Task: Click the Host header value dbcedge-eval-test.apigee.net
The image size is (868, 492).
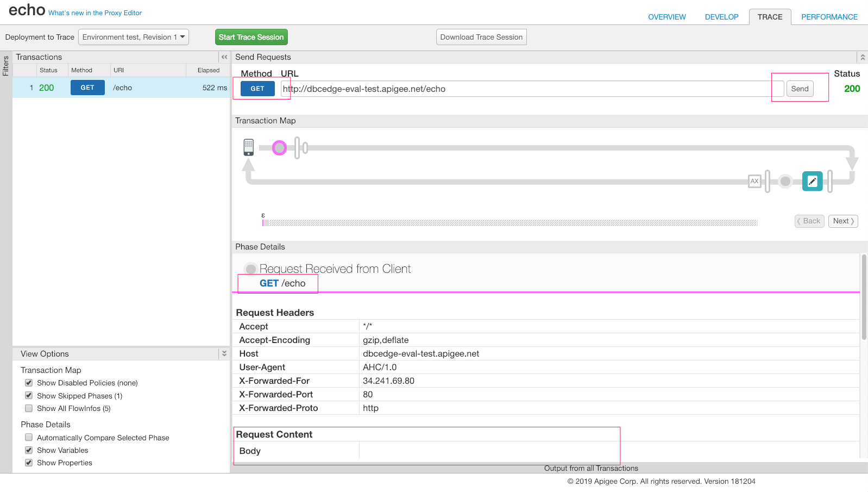Action: pyautogui.click(x=421, y=353)
